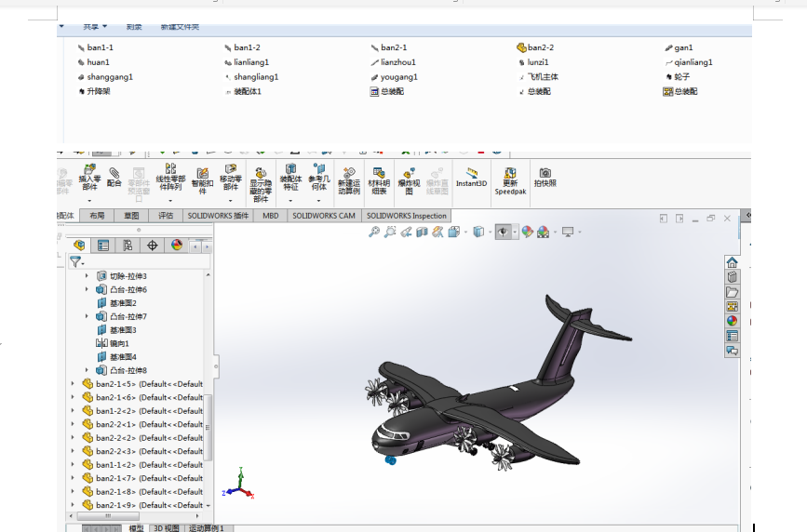The height and width of the screenshot is (532, 807).
Task: Toggle Hide/Show Items eye button
Action: click(x=503, y=232)
